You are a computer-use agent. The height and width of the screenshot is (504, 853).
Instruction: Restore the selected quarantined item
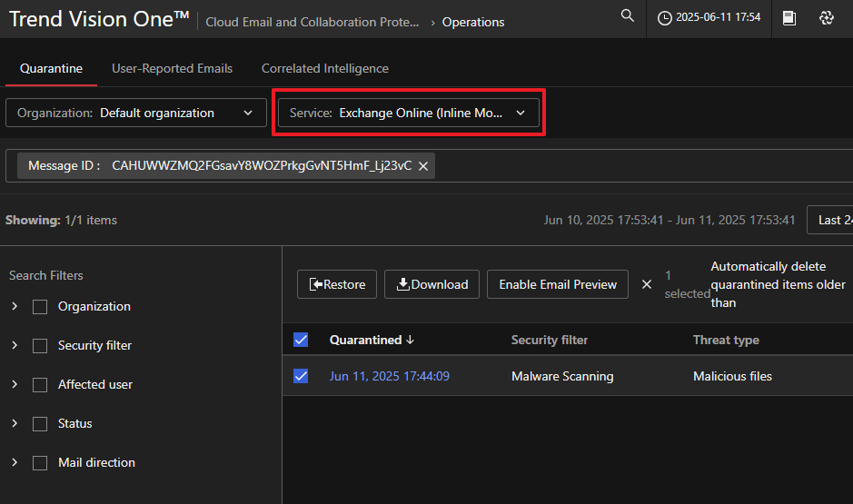[337, 284]
